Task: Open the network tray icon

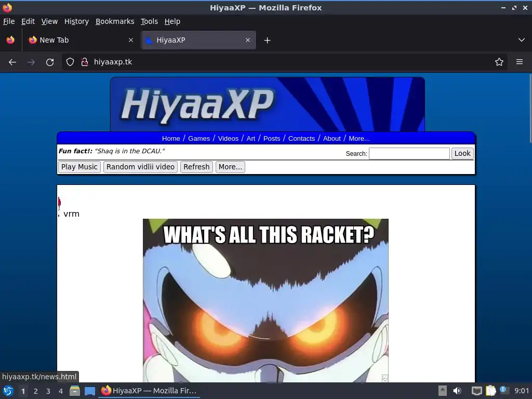Action: (477, 391)
